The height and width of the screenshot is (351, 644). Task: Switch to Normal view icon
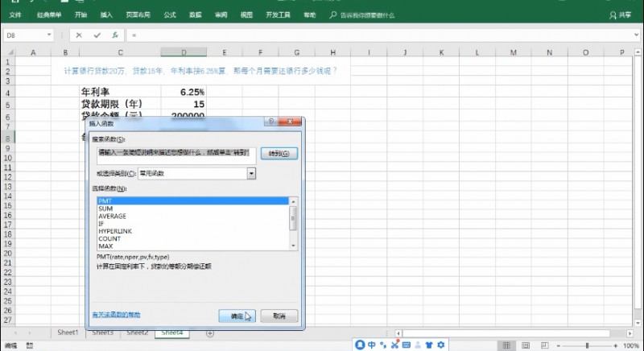pyautogui.click(x=506, y=345)
